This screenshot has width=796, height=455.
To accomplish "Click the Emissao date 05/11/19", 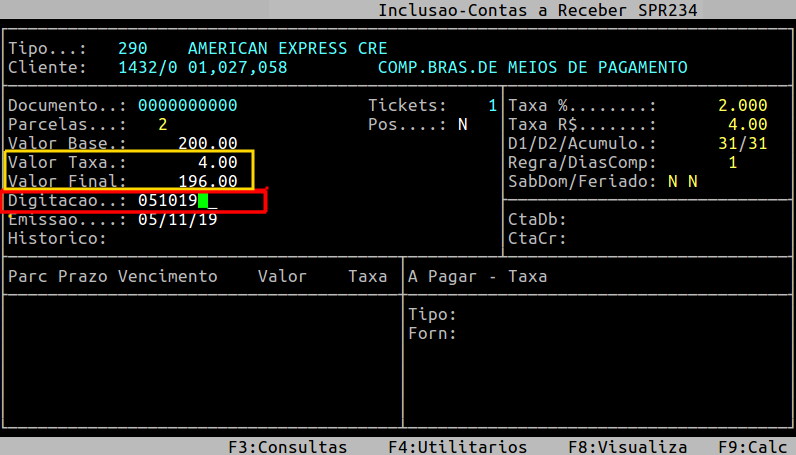I will 178,220.
